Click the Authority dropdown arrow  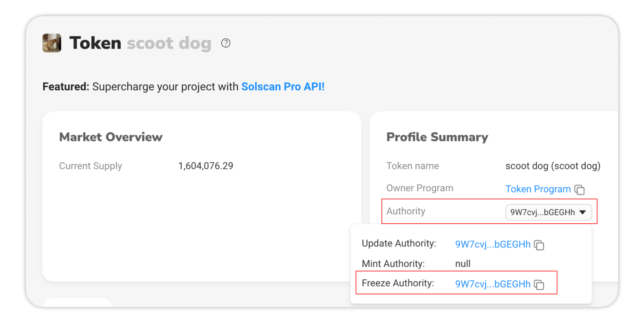(582, 213)
